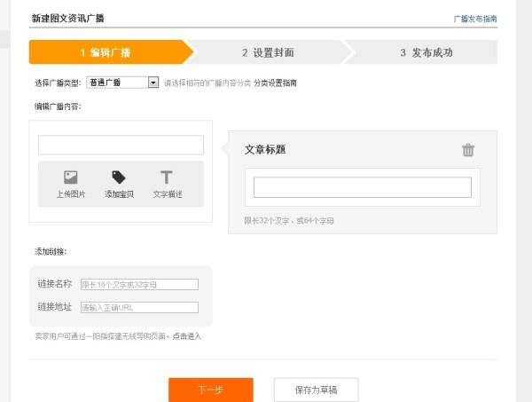The image size is (532, 402).
Task: Follow the 点击进入 link
Action: (187, 336)
